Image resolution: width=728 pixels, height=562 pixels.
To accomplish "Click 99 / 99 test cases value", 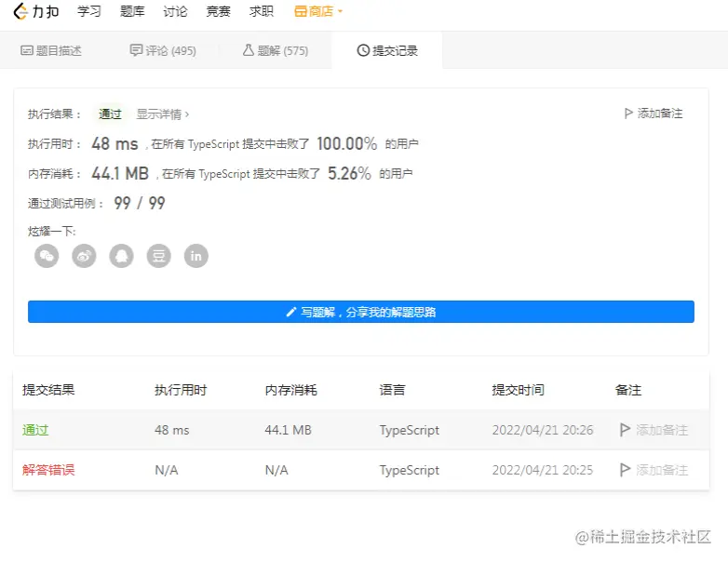I will pyautogui.click(x=140, y=203).
